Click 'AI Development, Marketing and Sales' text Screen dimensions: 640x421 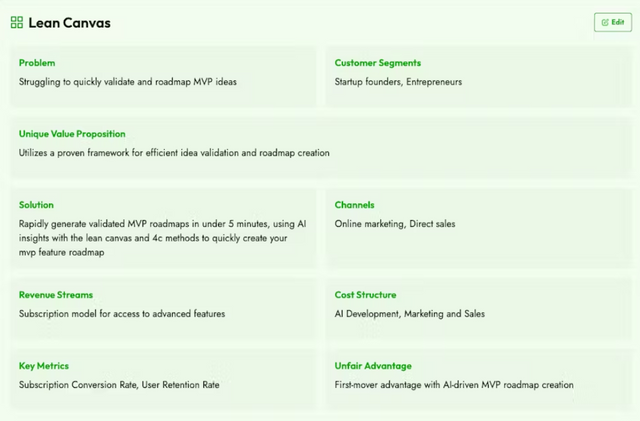point(410,314)
